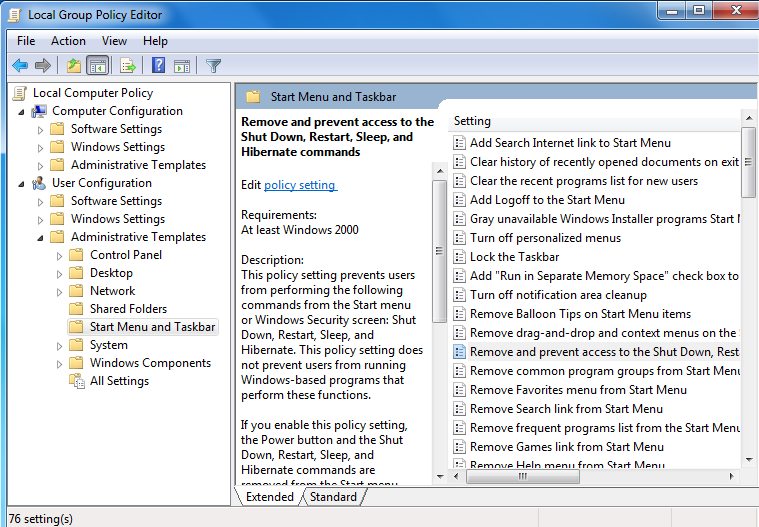The image size is (759, 527).
Task: Click settings list vertical scrollbar thumb
Action: (748, 162)
